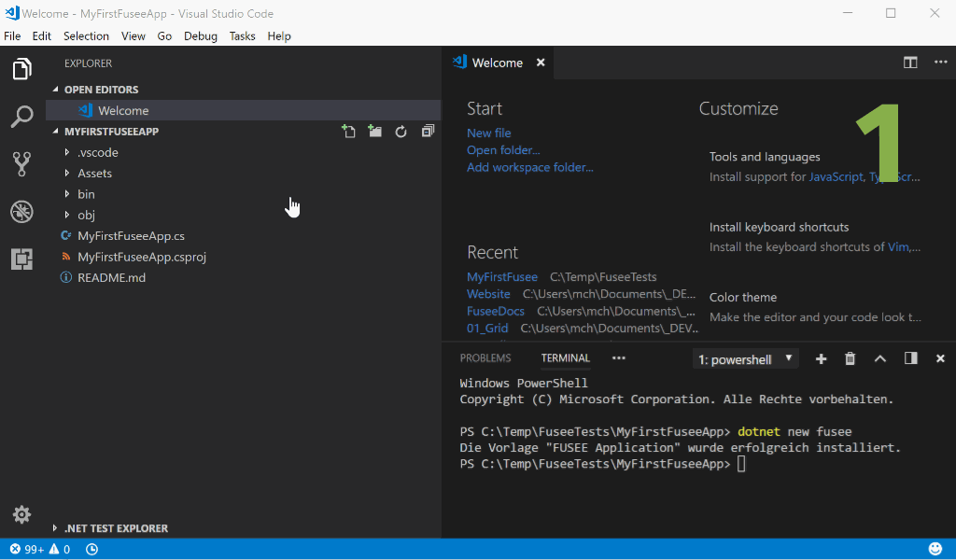This screenshot has width=956, height=560.
Task: Open recent FuseeDocs folder link
Action: tap(496, 311)
